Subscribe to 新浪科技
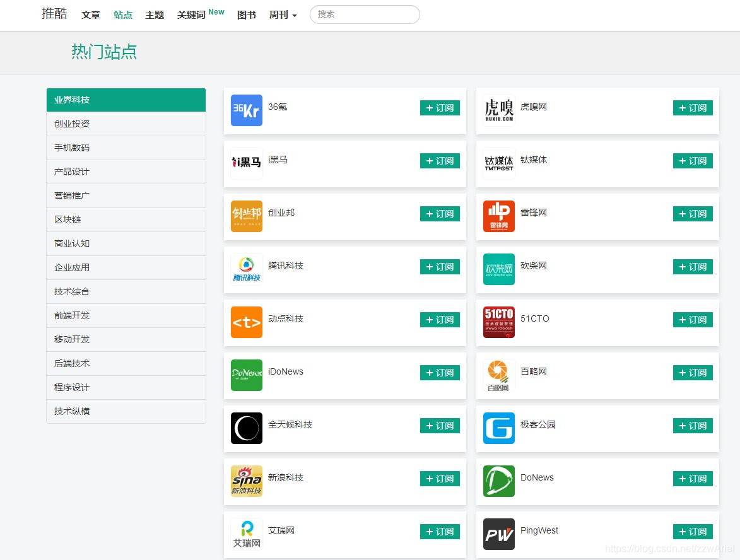 click(x=440, y=479)
